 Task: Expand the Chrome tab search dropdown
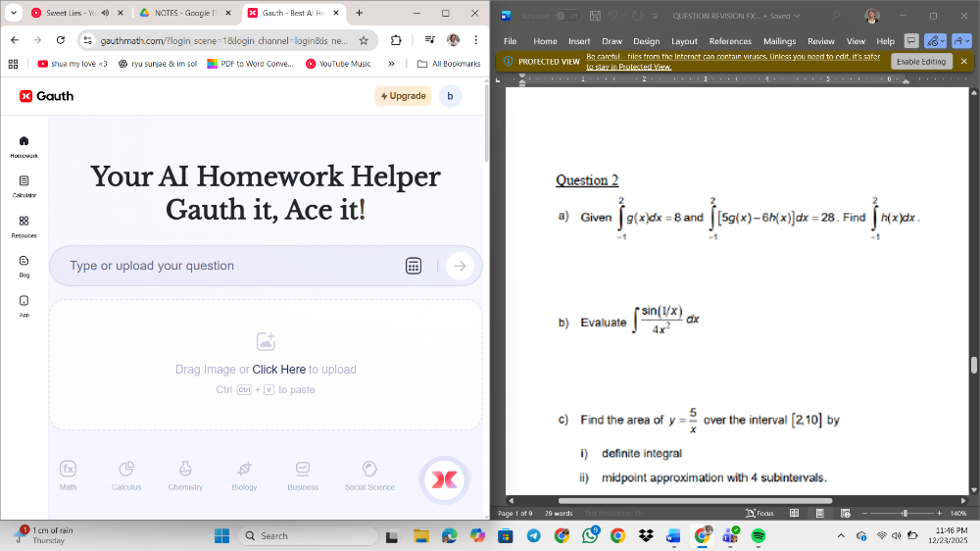click(14, 13)
